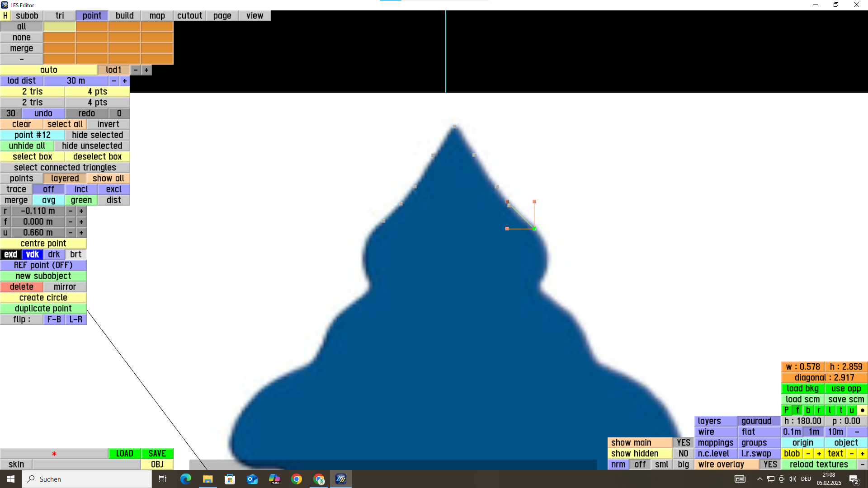Toggle show main YES button
This screenshot has width=868, height=488.
683,443
